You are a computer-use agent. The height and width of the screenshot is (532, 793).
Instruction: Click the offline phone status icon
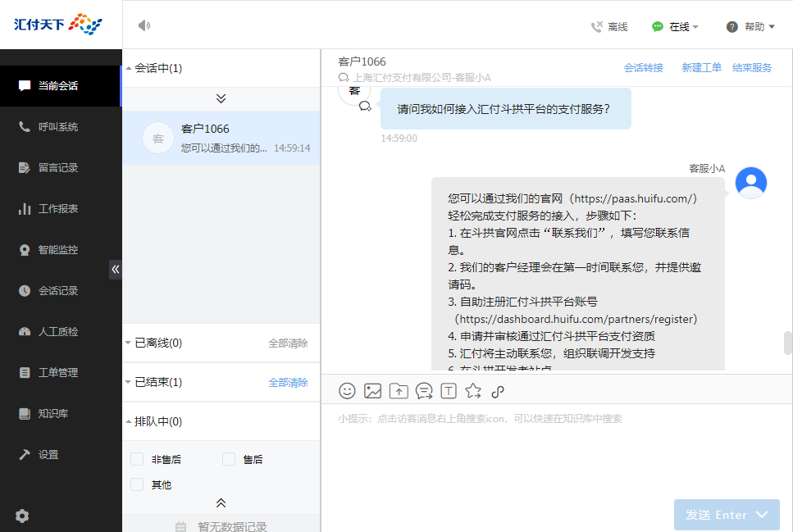click(597, 26)
